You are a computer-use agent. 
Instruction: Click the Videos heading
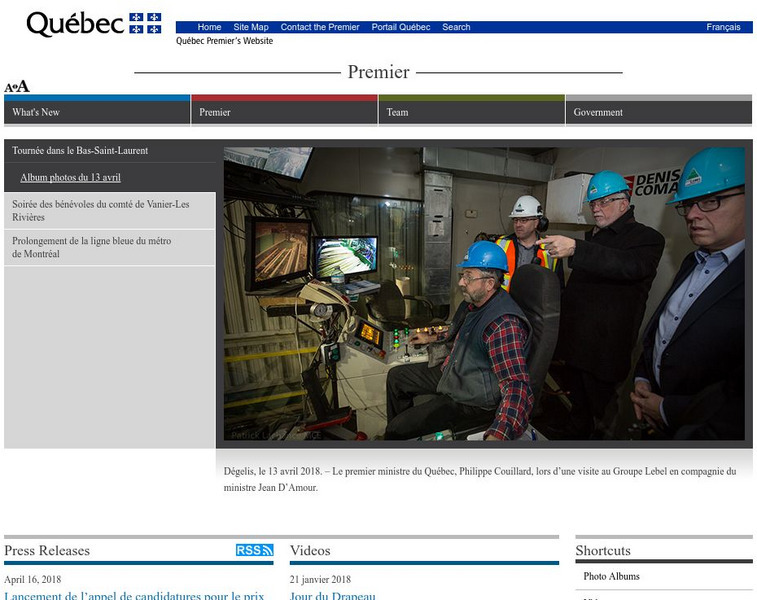pos(310,550)
